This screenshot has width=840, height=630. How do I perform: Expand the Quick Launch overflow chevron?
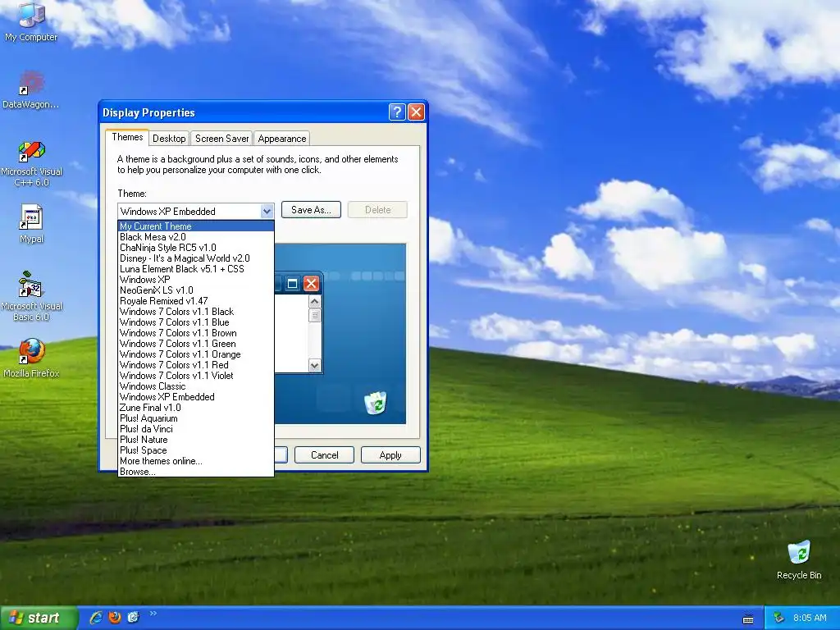click(153, 614)
